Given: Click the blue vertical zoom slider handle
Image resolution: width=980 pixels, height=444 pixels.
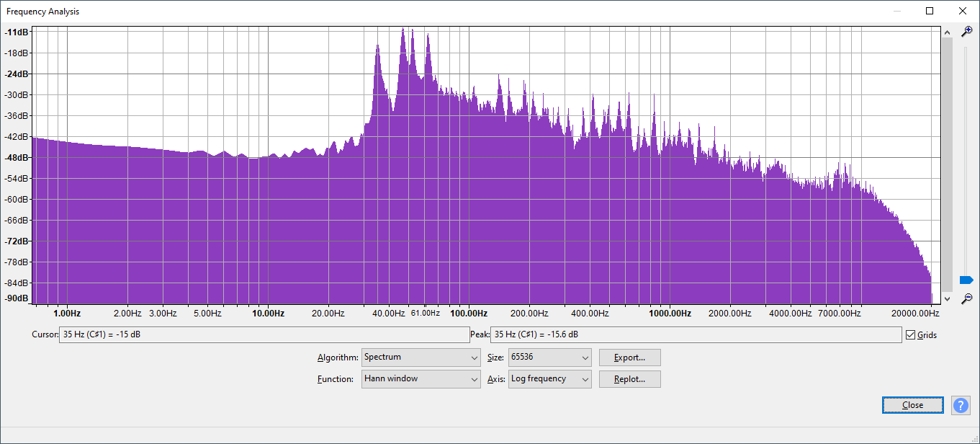Looking at the screenshot, I should coord(966,280).
